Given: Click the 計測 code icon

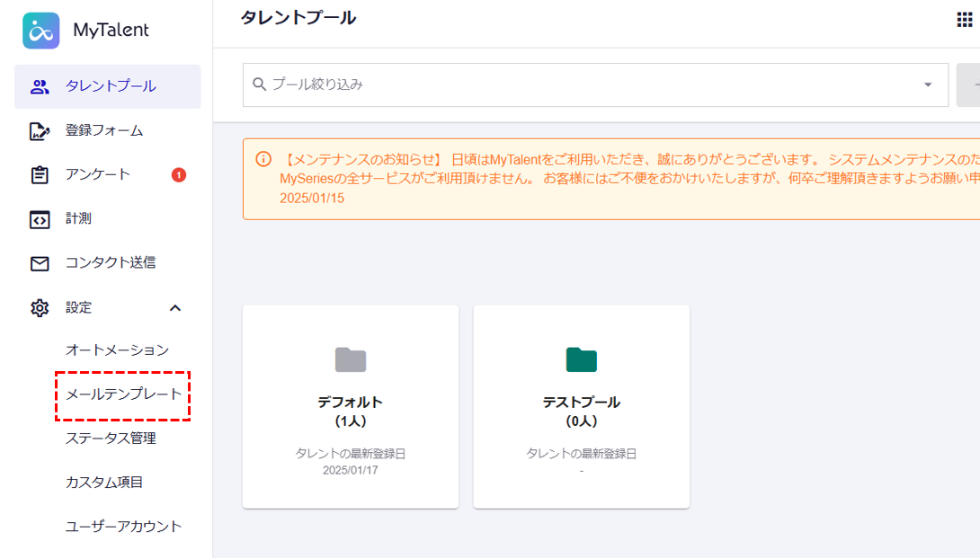Looking at the screenshot, I should (40, 219).
